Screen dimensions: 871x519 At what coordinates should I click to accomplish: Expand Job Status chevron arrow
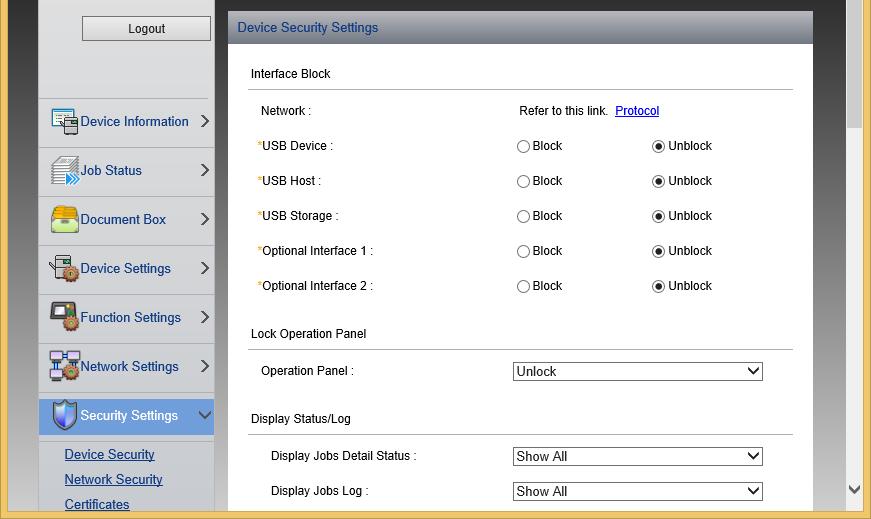click(204, 170)
